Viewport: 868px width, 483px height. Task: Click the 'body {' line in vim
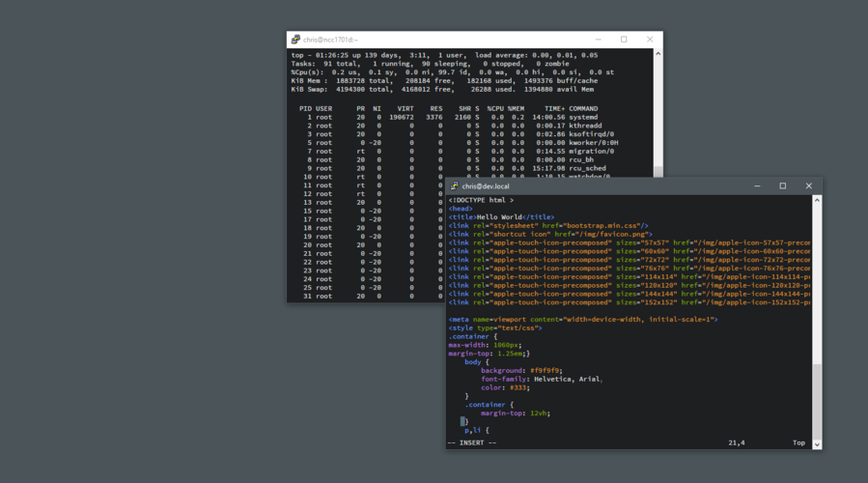[477, 361]
